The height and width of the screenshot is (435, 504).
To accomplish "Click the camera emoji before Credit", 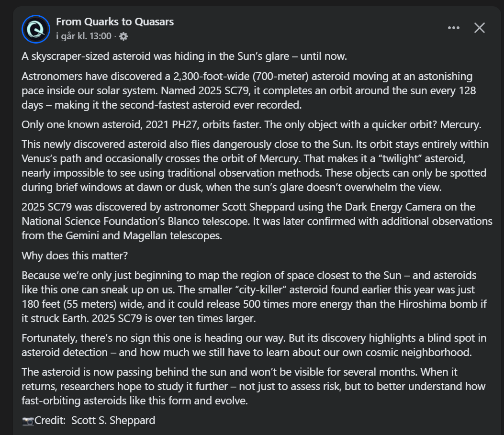I will point(28,421).
